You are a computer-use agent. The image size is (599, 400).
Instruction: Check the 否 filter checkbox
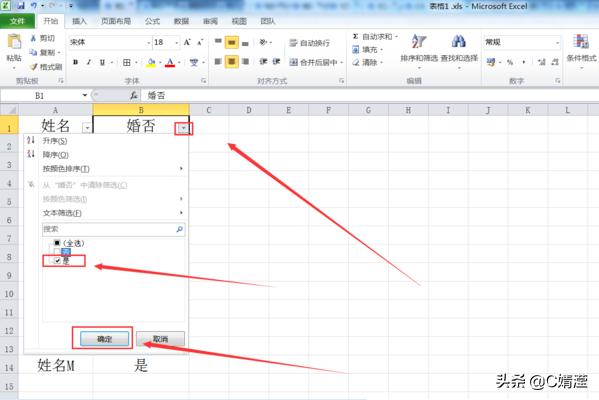57,251
